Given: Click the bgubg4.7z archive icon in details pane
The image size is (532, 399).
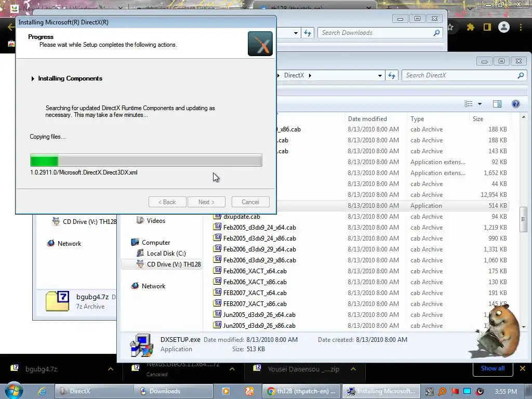Looking at the screenshot, I should point(57,301).
